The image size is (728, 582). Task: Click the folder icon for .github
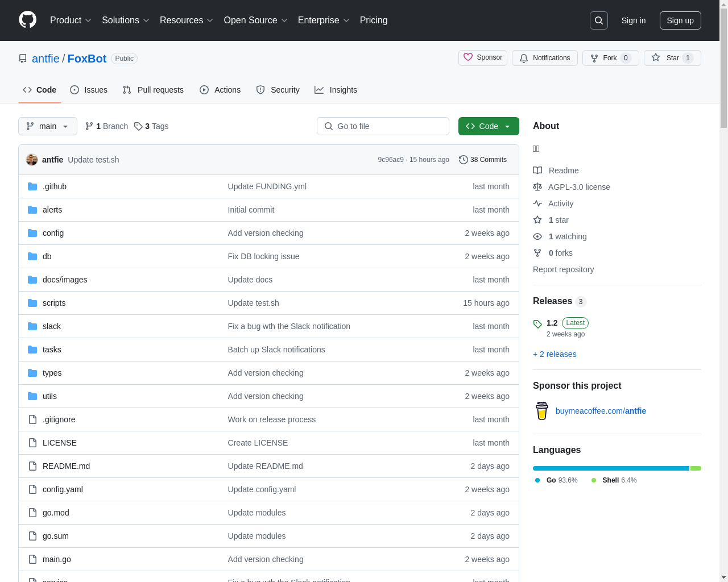point(32,186)
